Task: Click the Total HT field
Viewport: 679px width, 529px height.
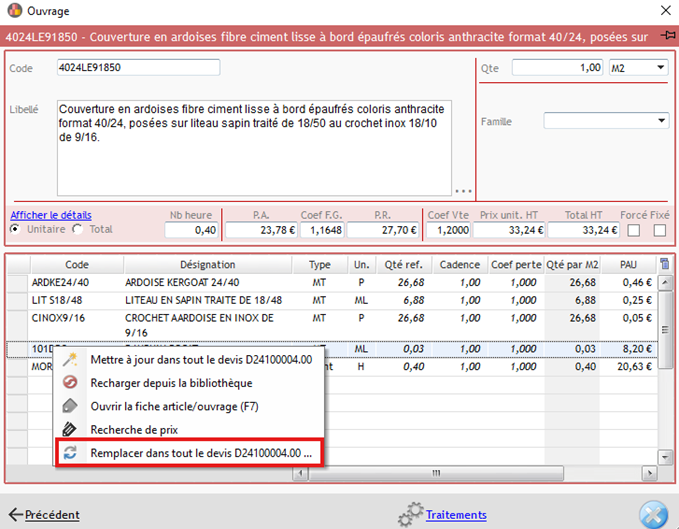Action: 583,230
